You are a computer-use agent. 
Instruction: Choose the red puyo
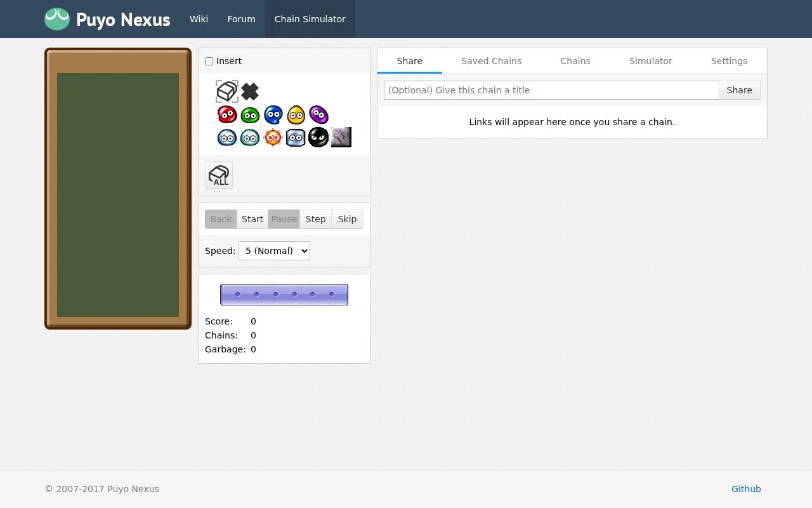point(227,114)
